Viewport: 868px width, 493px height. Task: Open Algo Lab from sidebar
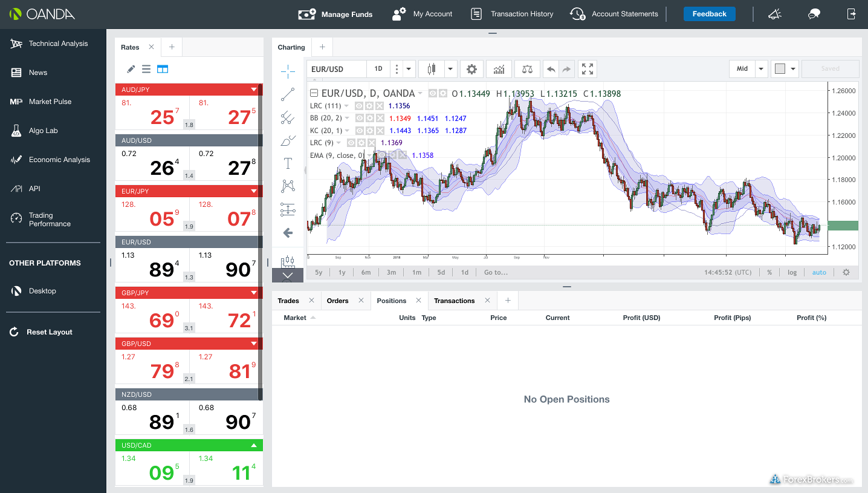(44, 131)
